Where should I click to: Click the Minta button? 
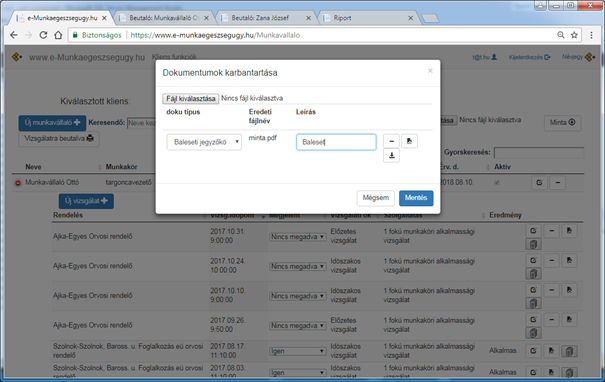pos(562,123)
